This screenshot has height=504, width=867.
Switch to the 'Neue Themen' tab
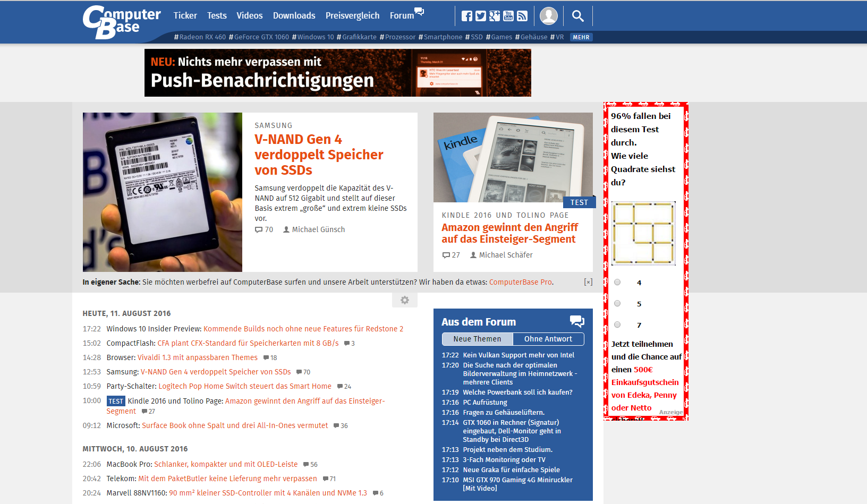pos(477,339)
